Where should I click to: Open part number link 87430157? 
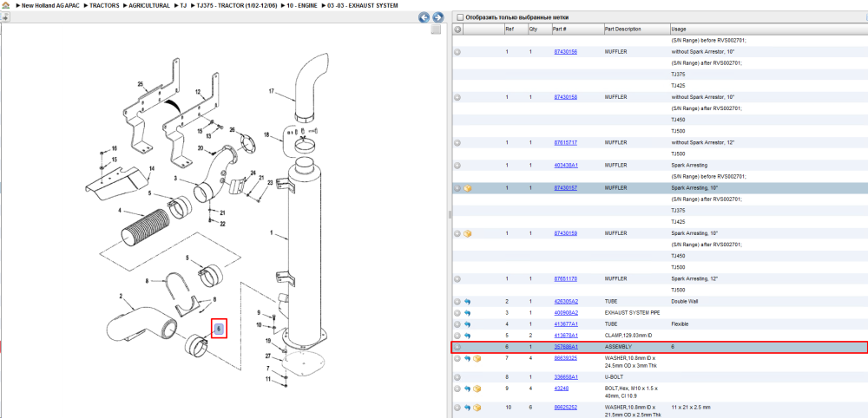[x=566, y=188]
